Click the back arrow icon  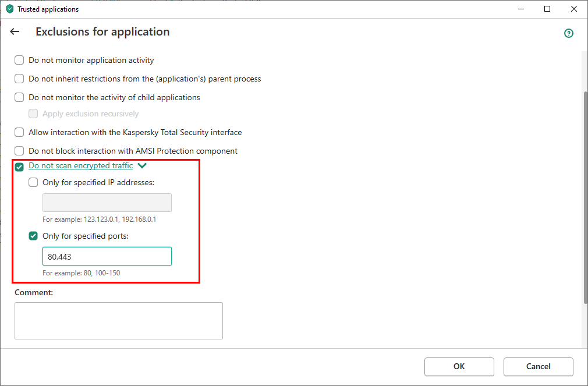(15, 32)
